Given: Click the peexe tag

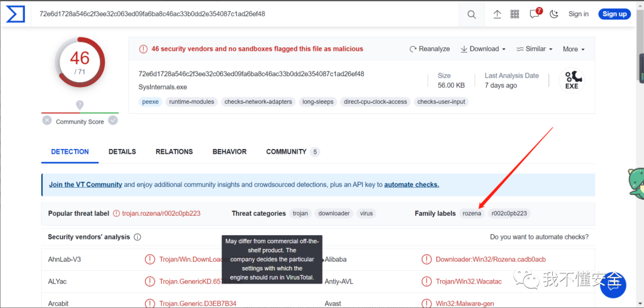Looking at the screenshot, I should (x=151, y=102).
